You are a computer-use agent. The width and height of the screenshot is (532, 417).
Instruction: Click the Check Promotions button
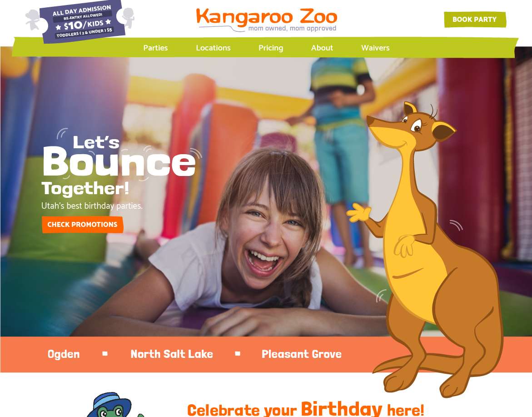click(82, 225)
